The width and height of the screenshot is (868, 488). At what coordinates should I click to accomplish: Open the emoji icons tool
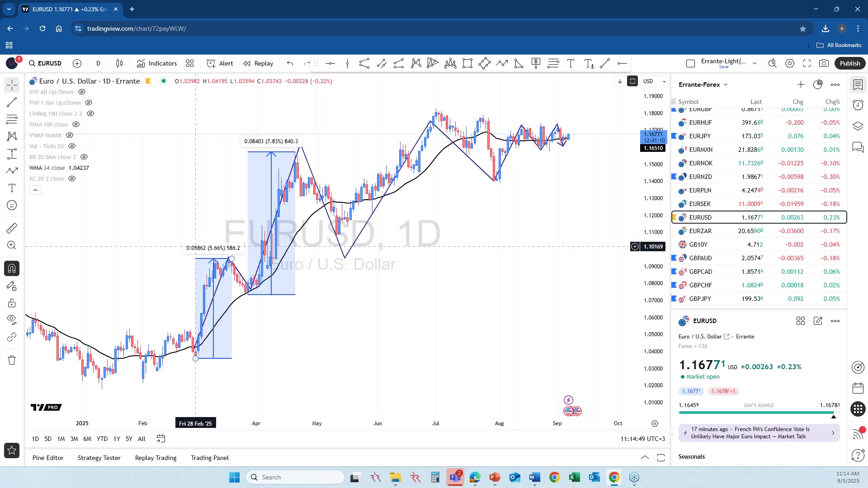12,205
